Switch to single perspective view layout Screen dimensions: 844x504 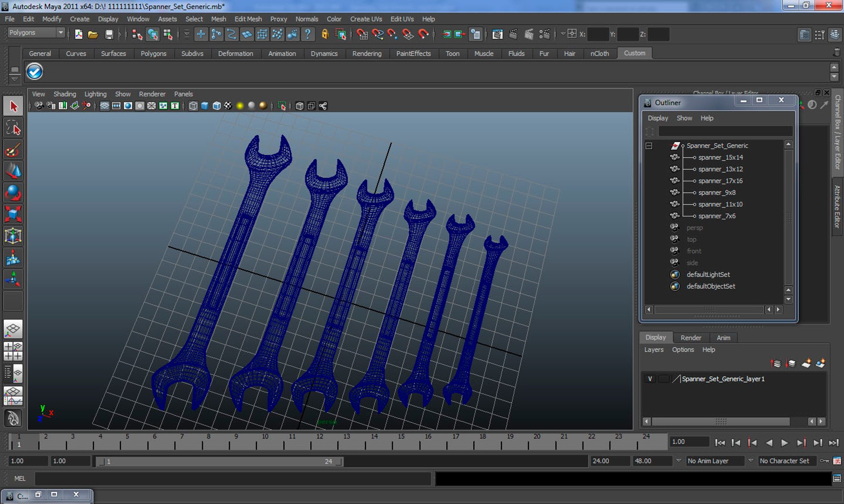13,329
